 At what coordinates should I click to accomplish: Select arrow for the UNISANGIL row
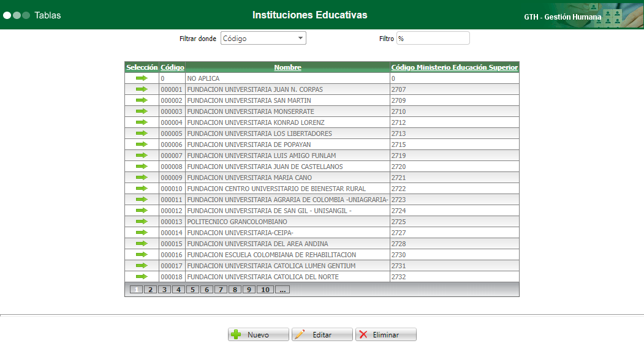click(142, 211)
